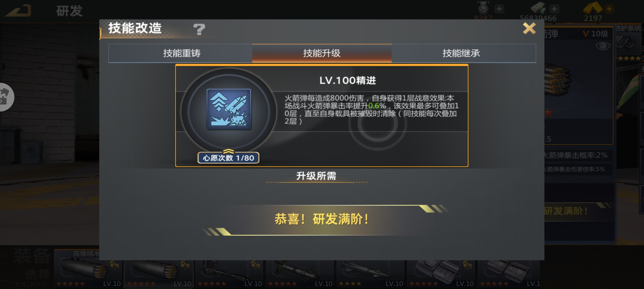Click the back arrow beside 研发
The image size is (644, 289).
tap(18, 11)
